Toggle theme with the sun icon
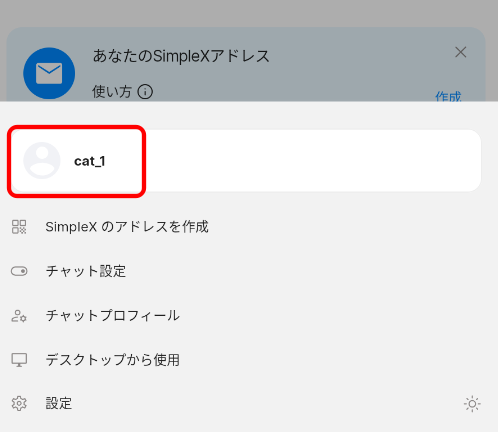Screen dimensions: 498x432 (x=472, y=404)
